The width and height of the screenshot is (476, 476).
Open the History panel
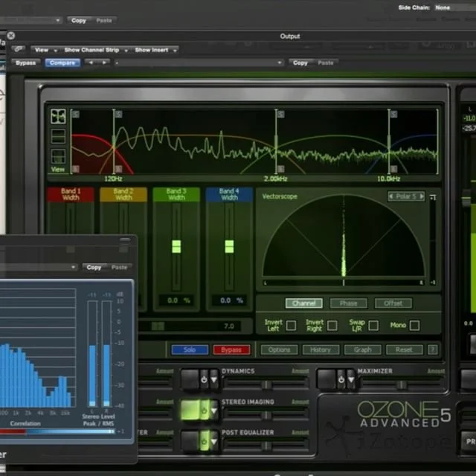321,350
